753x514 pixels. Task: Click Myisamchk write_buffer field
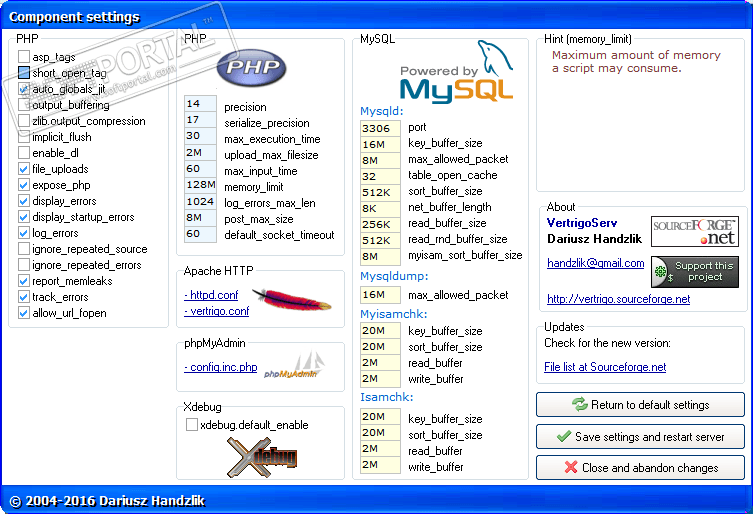380,379
